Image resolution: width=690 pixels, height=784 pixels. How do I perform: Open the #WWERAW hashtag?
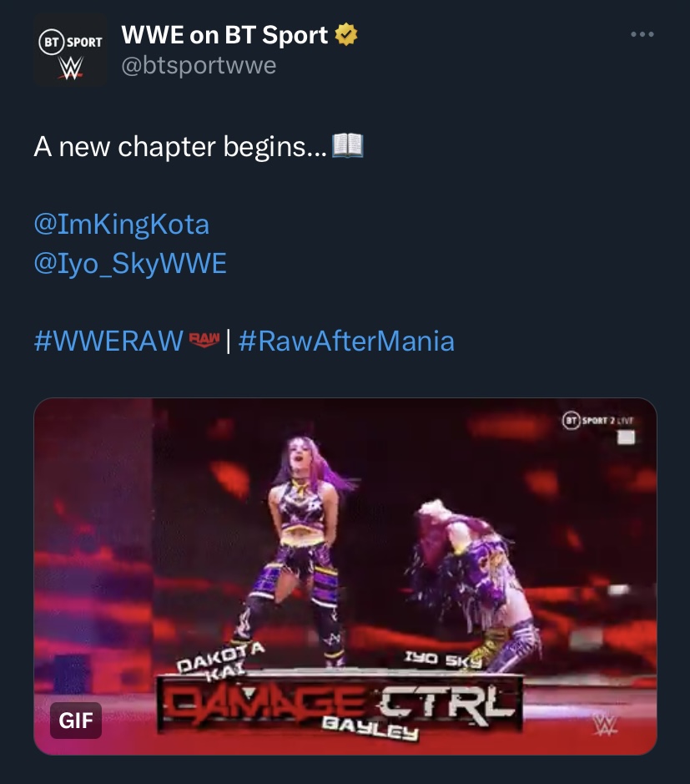point(108,341)
